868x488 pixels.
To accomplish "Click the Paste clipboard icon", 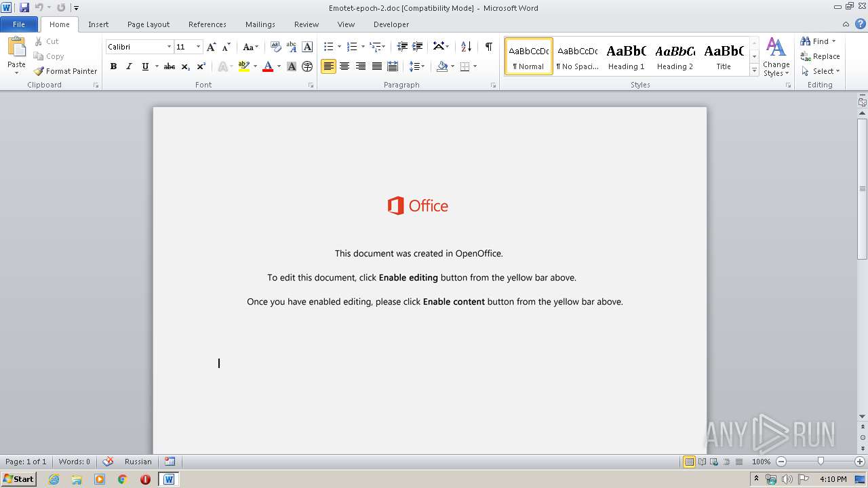I will [16, 47].
